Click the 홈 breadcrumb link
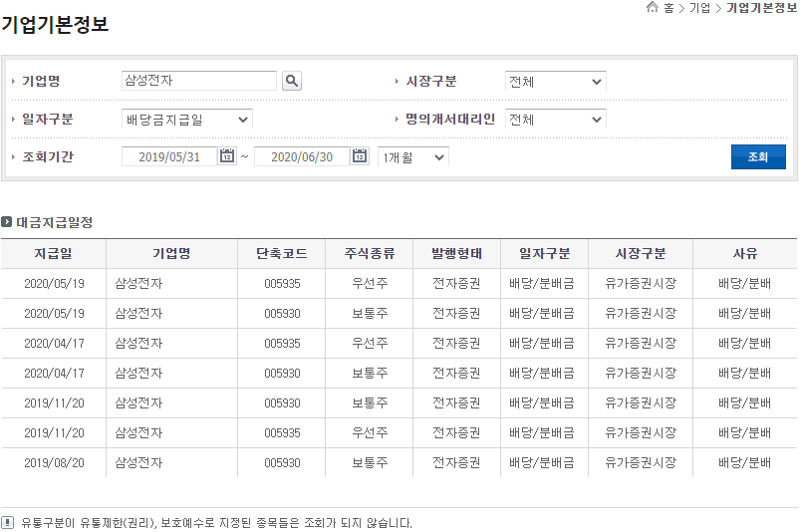Viewport: 800px width, 532px height. (668, 8)
